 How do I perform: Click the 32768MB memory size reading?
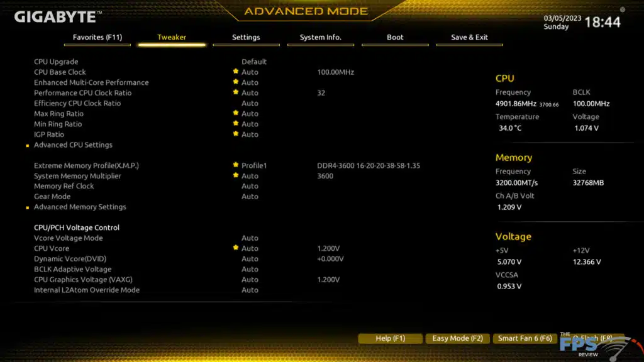(588, 183)
